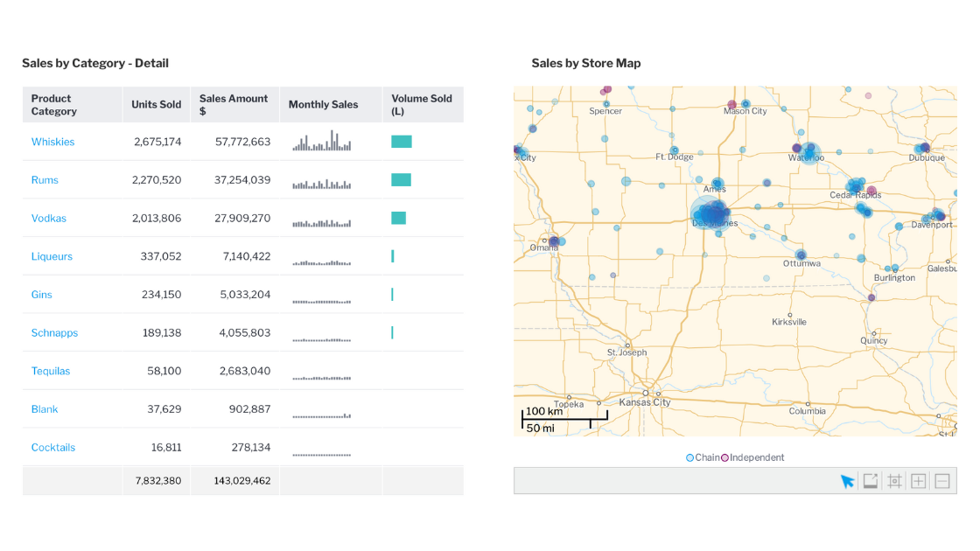Click the Whiskies monthly sales sparkline
Screen dimensions: 980x551
(x=321, y=141)
